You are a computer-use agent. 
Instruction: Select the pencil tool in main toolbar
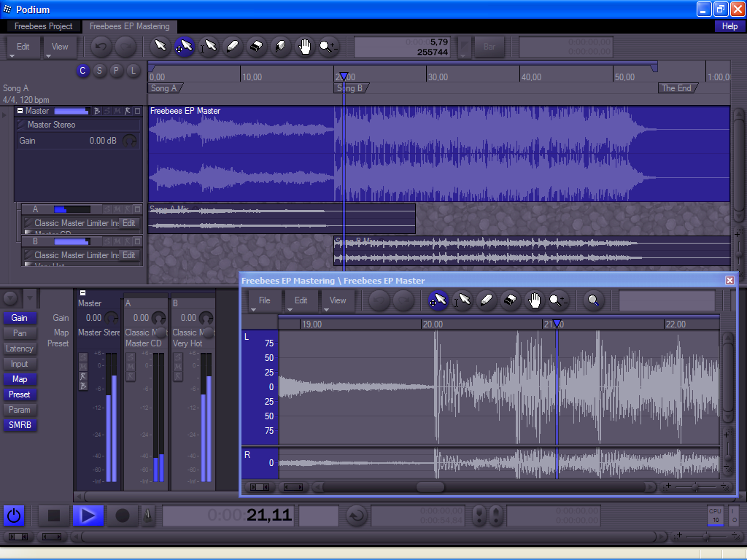[233, 46]
